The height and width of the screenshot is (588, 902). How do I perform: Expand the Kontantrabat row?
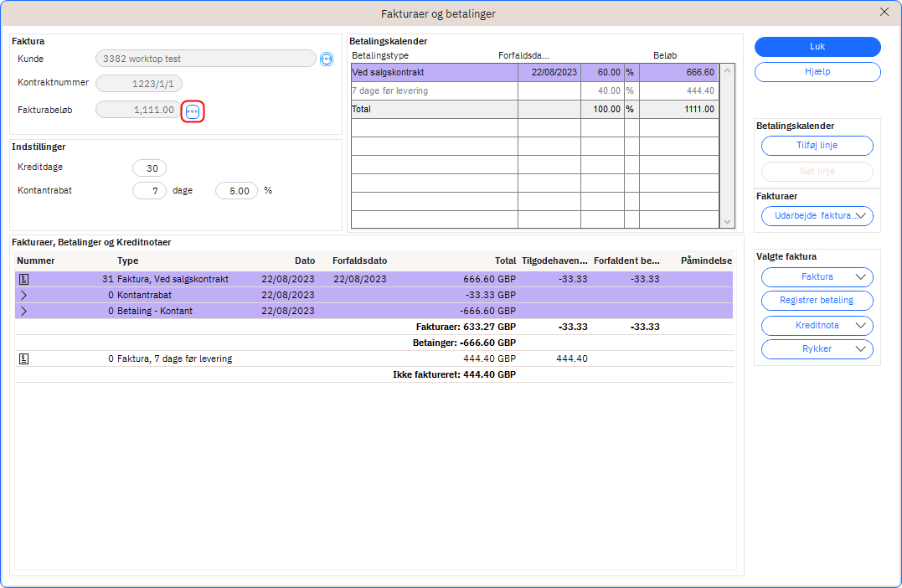point(23,295)
